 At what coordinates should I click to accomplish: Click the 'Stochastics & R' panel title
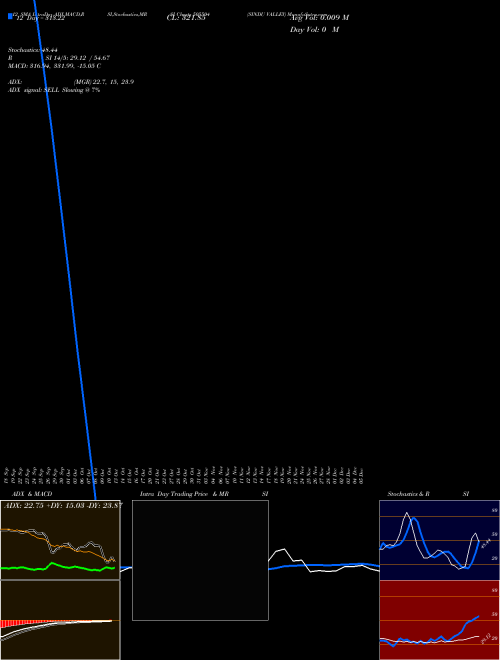(x=408, y=494)
